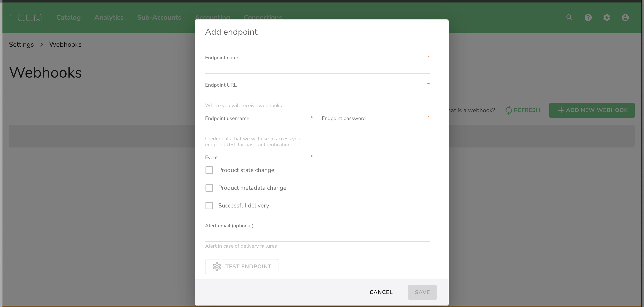This screenshot has width=644, height=307.
Task: Click the Add endpoint dialog title
Action: (x=231, y=32)
